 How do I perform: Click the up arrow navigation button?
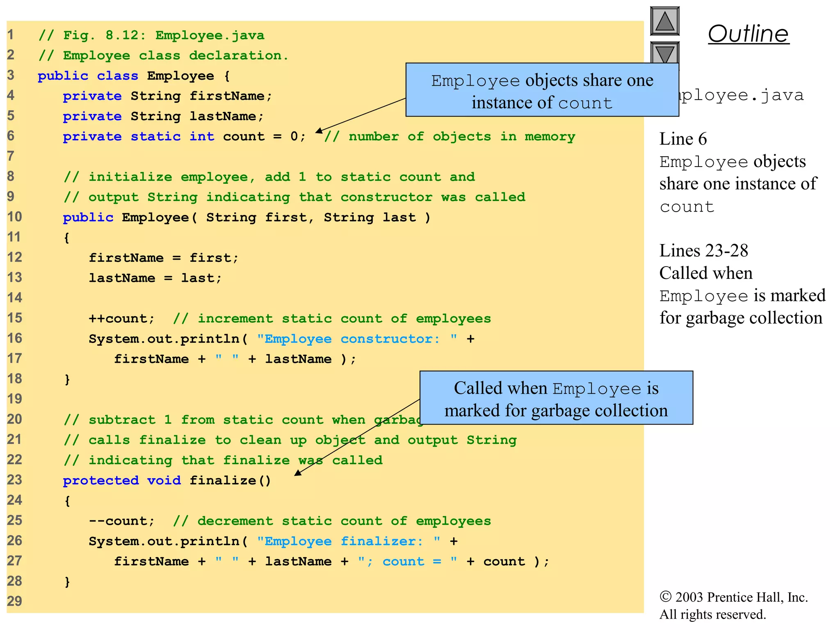click(x=664, y=21)
